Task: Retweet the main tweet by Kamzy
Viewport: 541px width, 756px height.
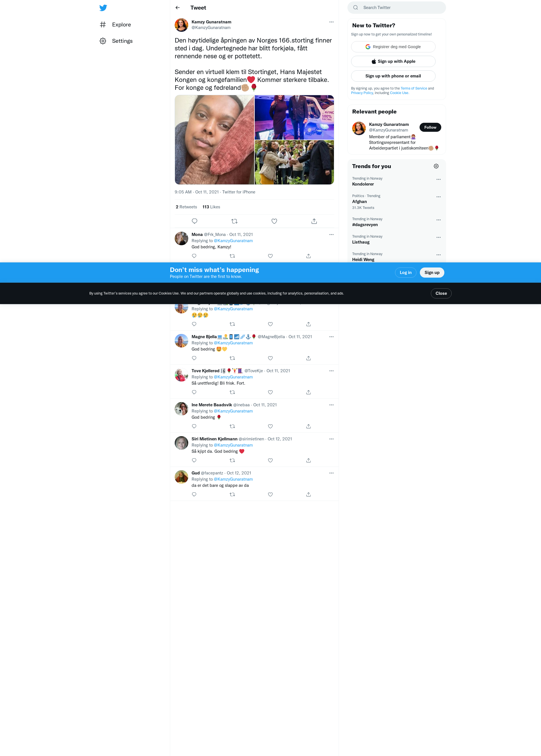Action: 234,221
